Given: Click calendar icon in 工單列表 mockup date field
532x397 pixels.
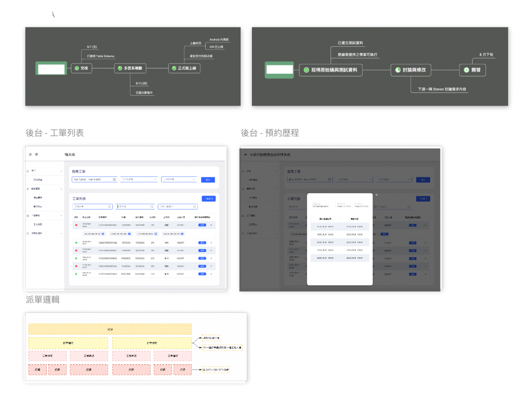Looking at the screenshot, I should (114, 179).
